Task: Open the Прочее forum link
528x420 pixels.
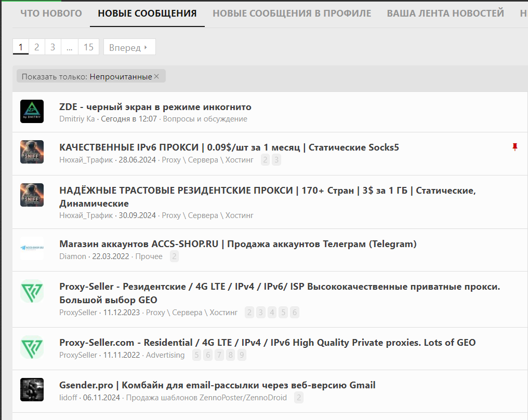Action: [x=149, y=256]
